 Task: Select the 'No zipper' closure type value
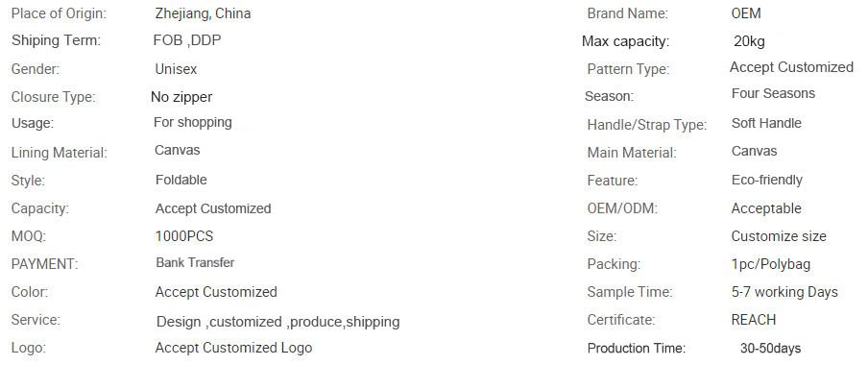[x=181, y=97]
